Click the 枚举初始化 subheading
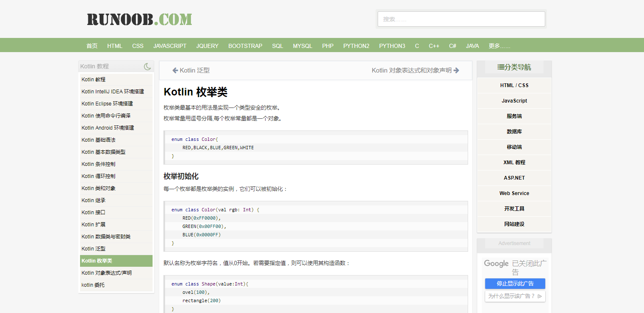Image resolution: width=644 pixels, height=313 pixels. 181,176
